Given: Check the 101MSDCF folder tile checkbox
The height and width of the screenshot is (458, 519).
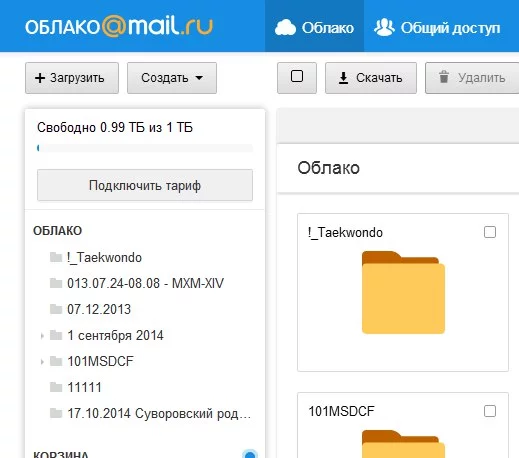Looking at the screenshot, I should tap(490, 411).
